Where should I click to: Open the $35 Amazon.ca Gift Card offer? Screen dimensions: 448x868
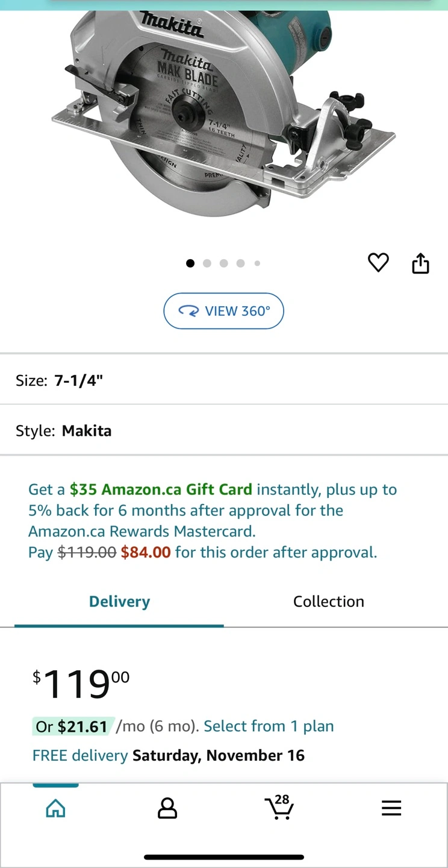click(x=161, y=489)
